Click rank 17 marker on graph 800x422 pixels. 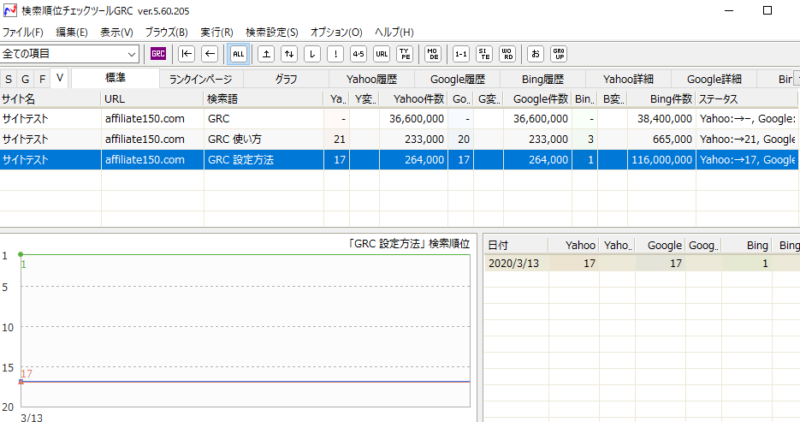pos(21,382)
